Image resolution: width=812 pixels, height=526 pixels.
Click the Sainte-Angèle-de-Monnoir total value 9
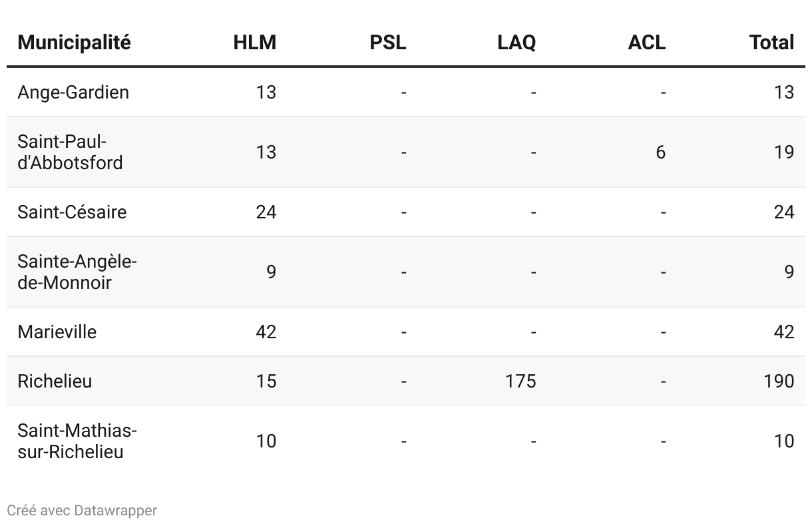click(x=789, y=272)
